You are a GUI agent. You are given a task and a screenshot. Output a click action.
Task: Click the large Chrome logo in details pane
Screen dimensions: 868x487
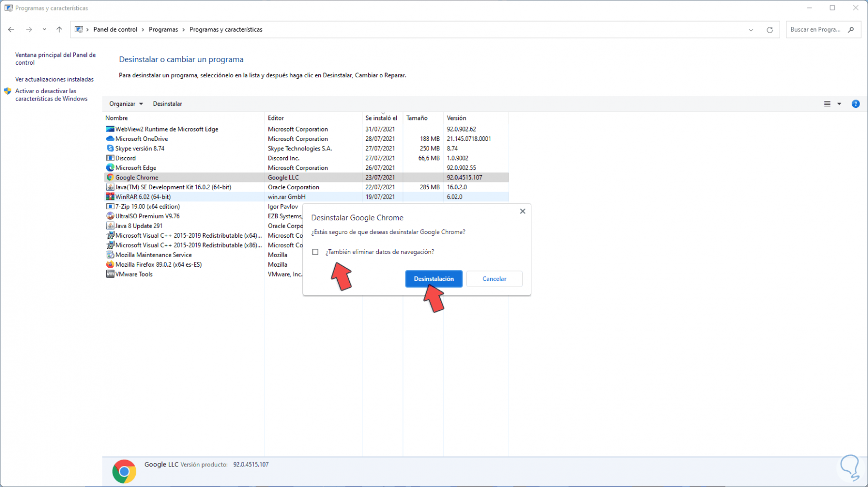coord(124,472)
